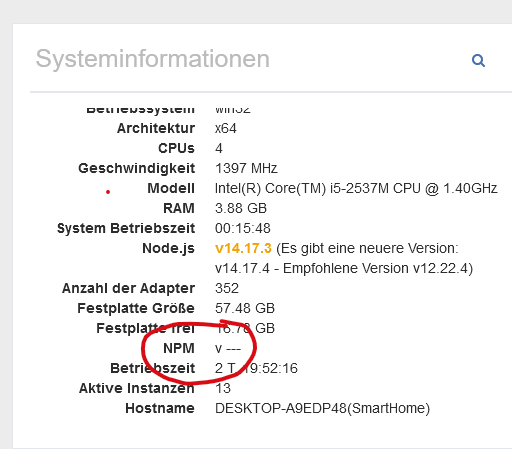Select the 1397 MHz speed value
Image resolution: width=512 pixels, height=449 pixels.
click(246, 168)
